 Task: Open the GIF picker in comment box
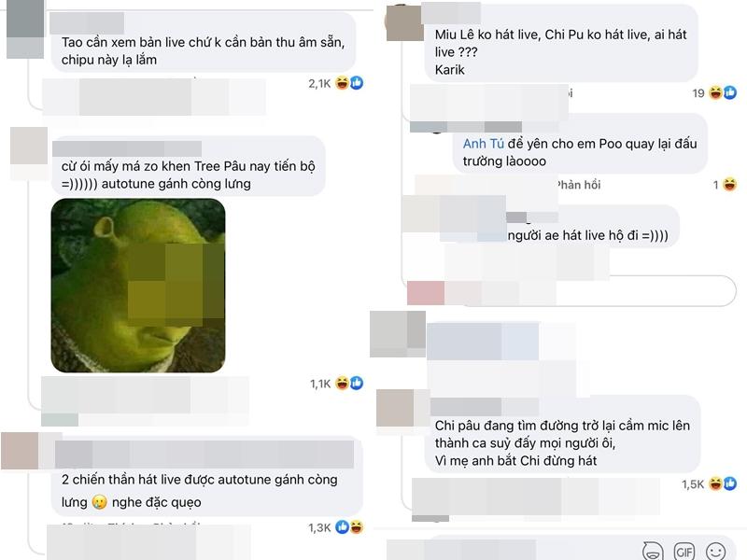[x=684, y=552]
